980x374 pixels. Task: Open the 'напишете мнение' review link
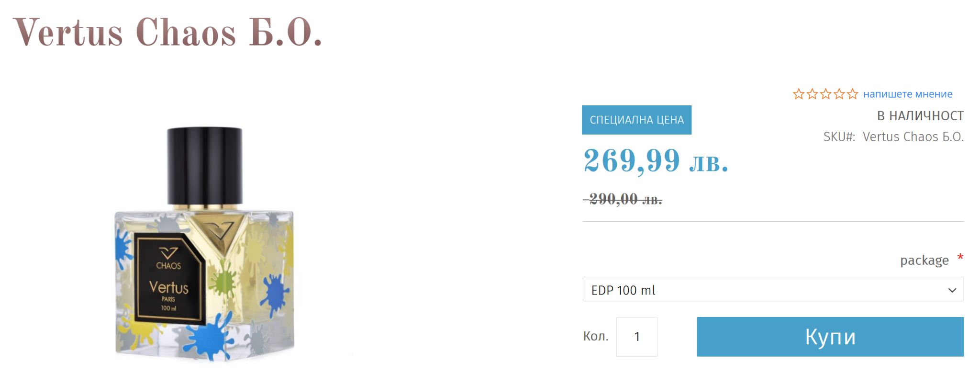[x=907, y=94]
